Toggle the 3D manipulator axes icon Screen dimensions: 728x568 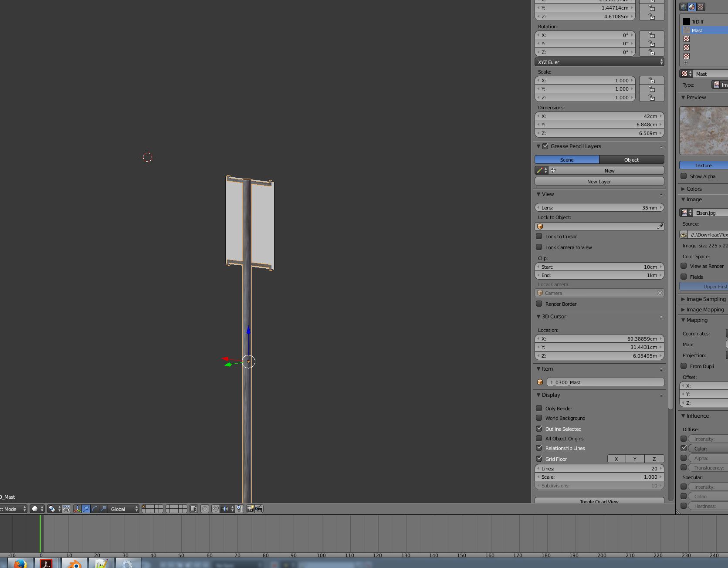tap(77, 509)
